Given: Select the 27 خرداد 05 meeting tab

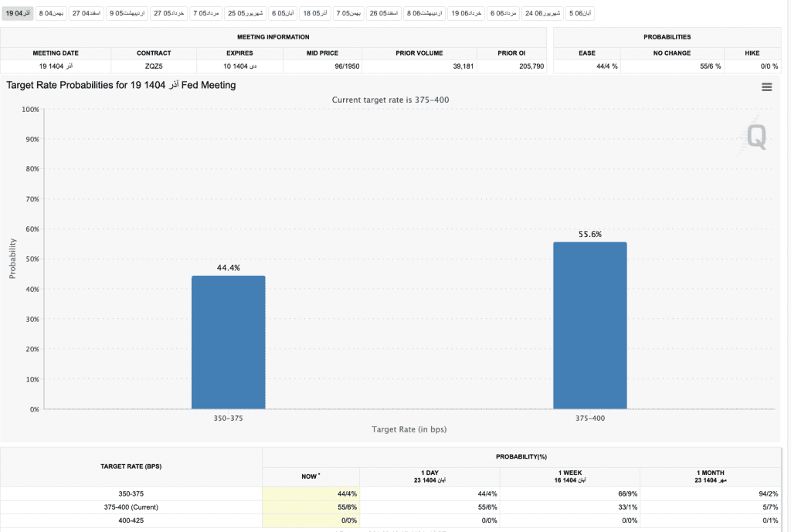Looking at the screenshot, I should (x=168, y=13).
